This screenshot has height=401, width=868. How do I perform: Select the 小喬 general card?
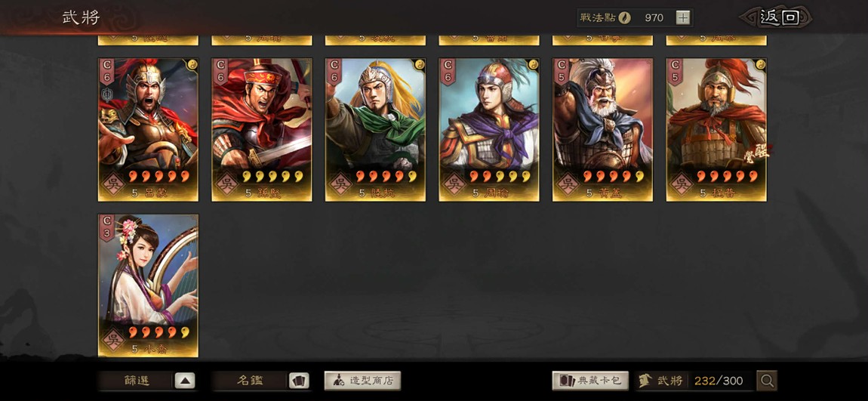[149, 285]
